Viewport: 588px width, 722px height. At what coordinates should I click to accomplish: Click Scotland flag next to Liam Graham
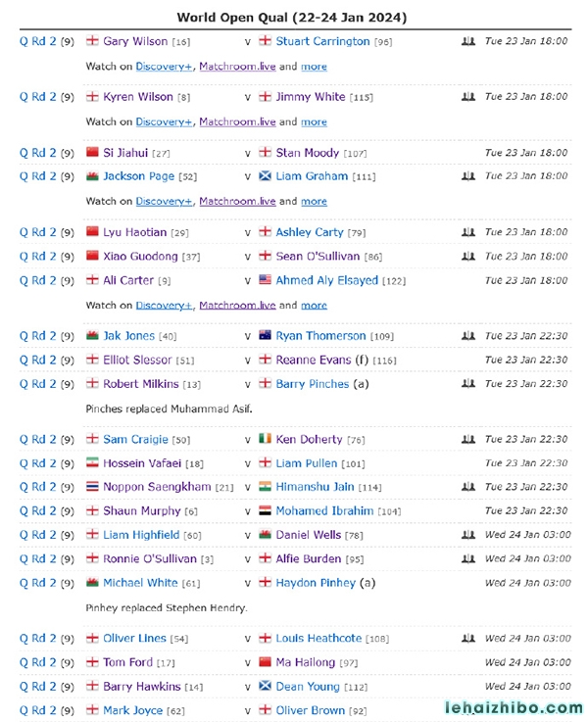266,176
